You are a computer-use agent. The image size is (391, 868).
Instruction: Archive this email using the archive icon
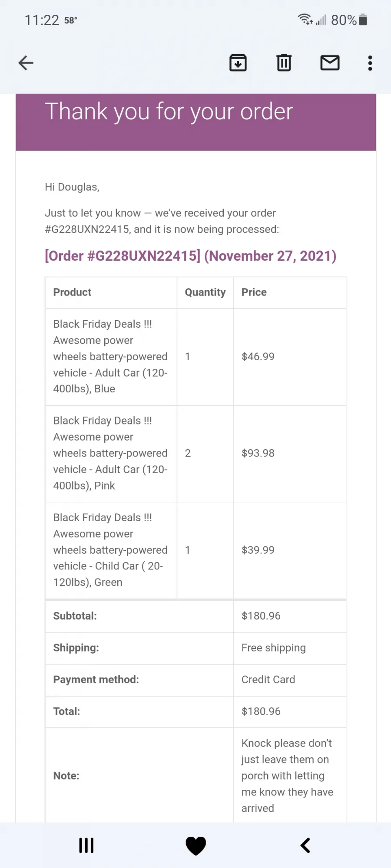click(238, 63)
